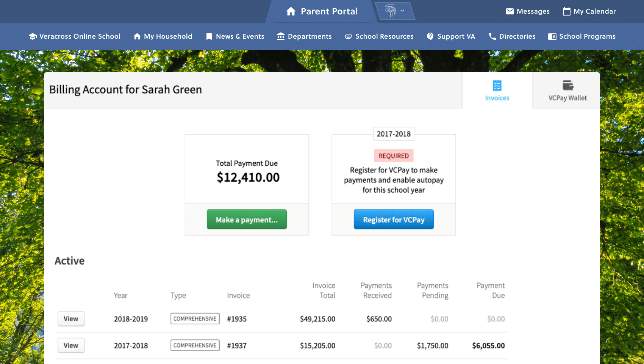Click the school crest logo icon
644x364 pixels.
pyautogui.click(x=391, y=11)
